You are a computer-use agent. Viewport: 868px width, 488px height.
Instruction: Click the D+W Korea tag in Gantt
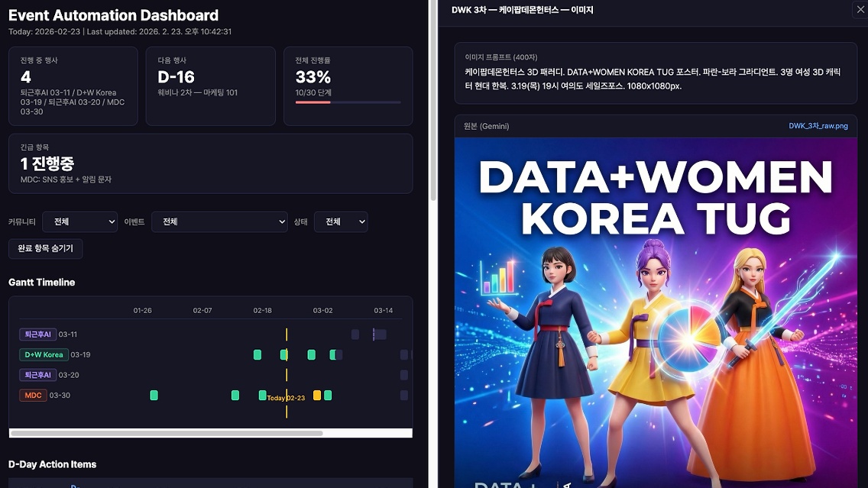coord(44,354)
